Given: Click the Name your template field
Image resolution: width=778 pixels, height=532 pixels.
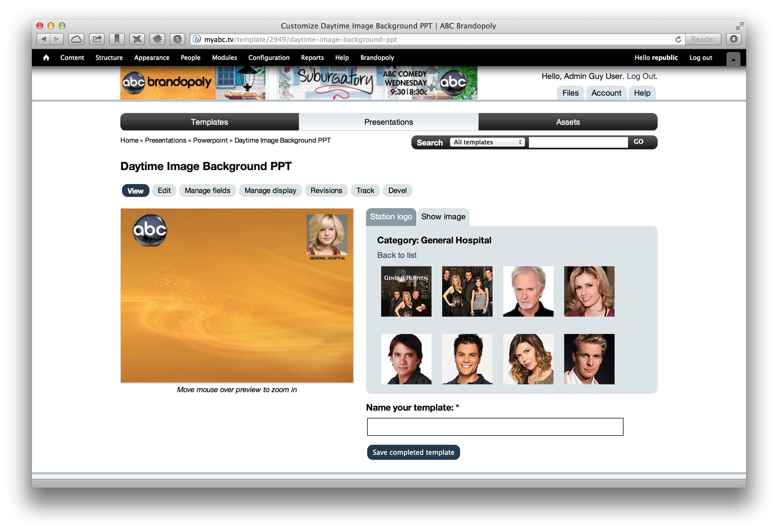Looking at the screenshot, I should tap(495, 427).
